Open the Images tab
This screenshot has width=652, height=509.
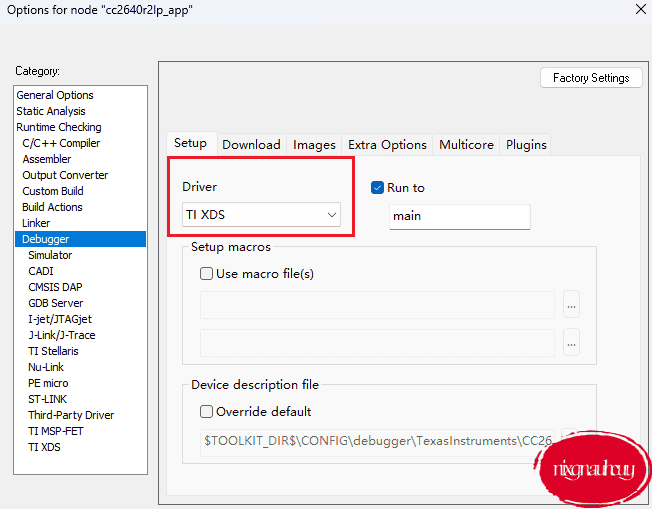pos(314,144)
